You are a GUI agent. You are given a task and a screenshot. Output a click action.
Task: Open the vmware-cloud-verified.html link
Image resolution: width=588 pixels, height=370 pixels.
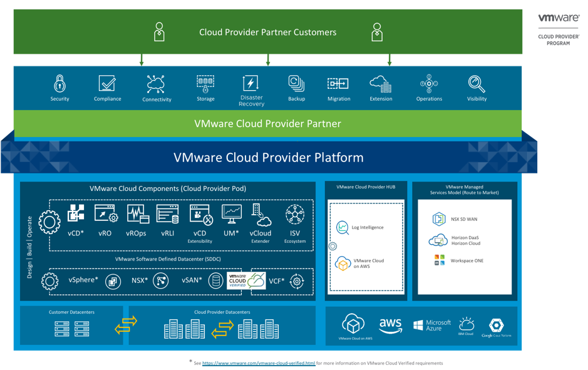point(259,363)
